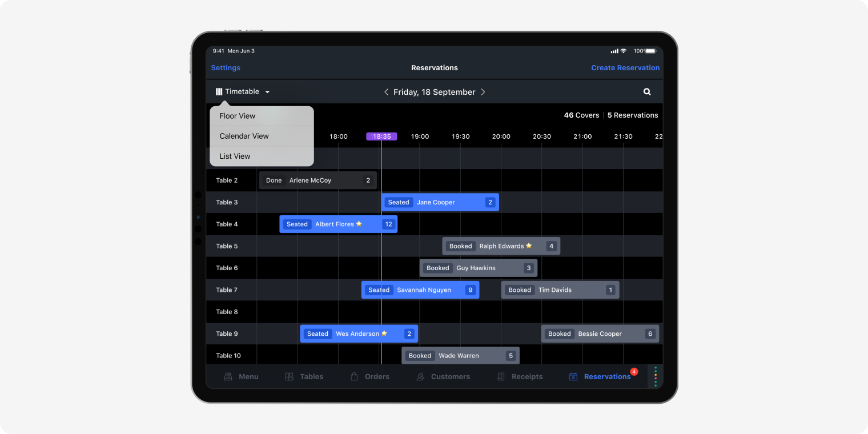
Task: Go to previous day with left chevron
Action: 387,92
